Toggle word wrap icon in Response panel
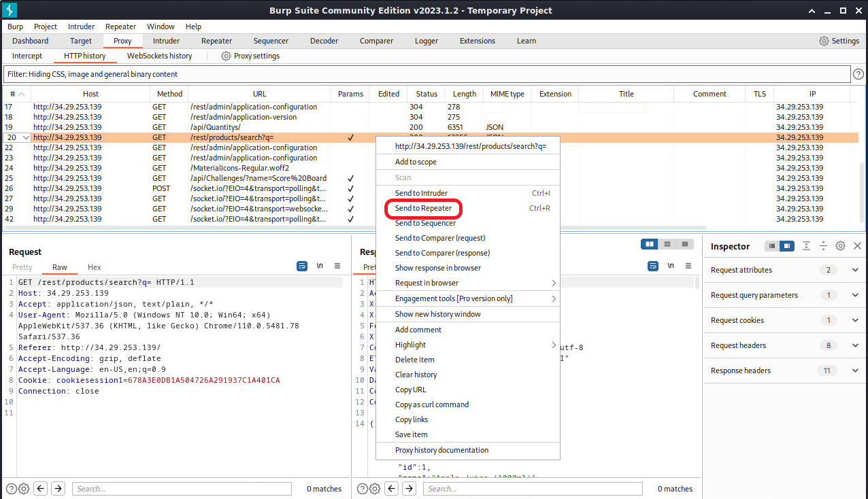Screen dimensions: 868x499 (653, 266)
